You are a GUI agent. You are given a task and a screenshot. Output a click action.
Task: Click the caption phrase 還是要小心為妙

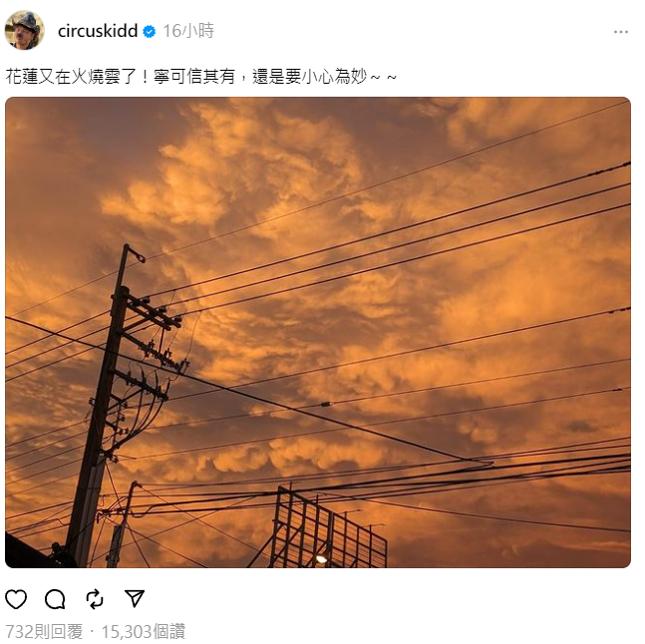tap(309, 77)
